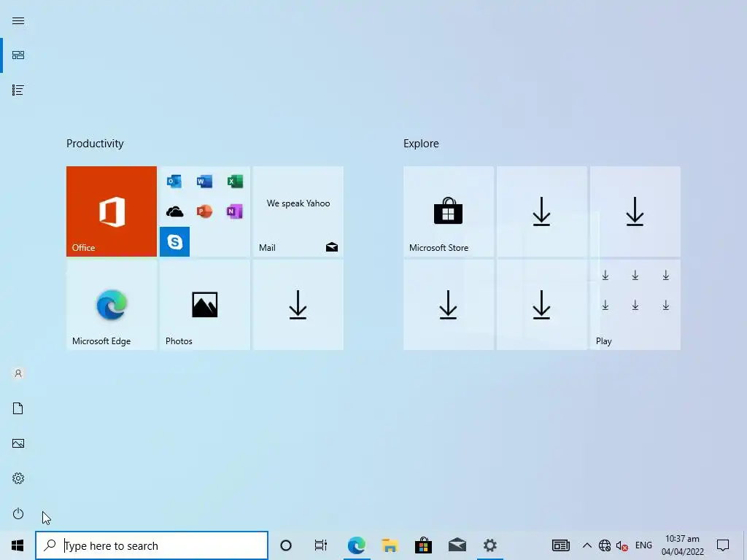Open File Explorer from the taskbar
This screenshot has width=747, height=560.
[x=390, y=545]
